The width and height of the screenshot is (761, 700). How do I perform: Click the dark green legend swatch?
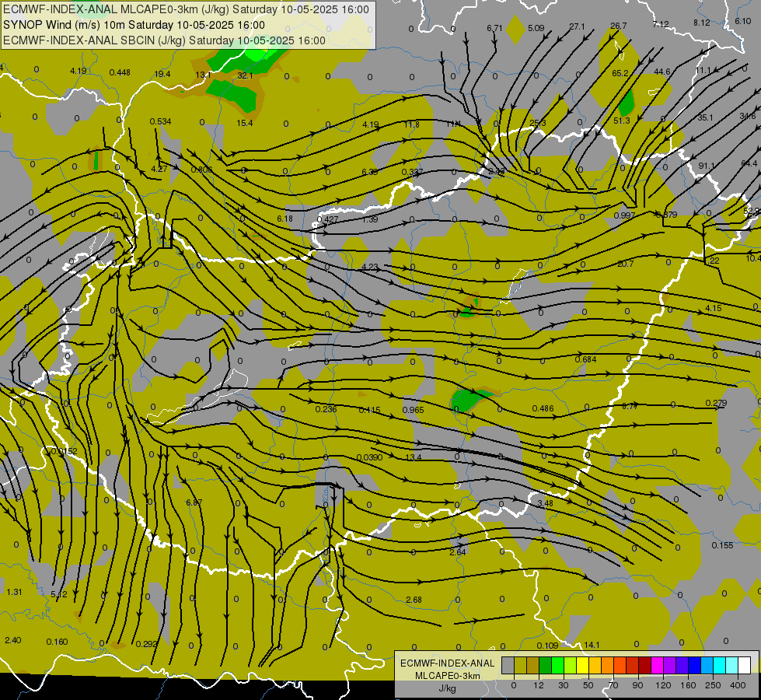[545, 665]
